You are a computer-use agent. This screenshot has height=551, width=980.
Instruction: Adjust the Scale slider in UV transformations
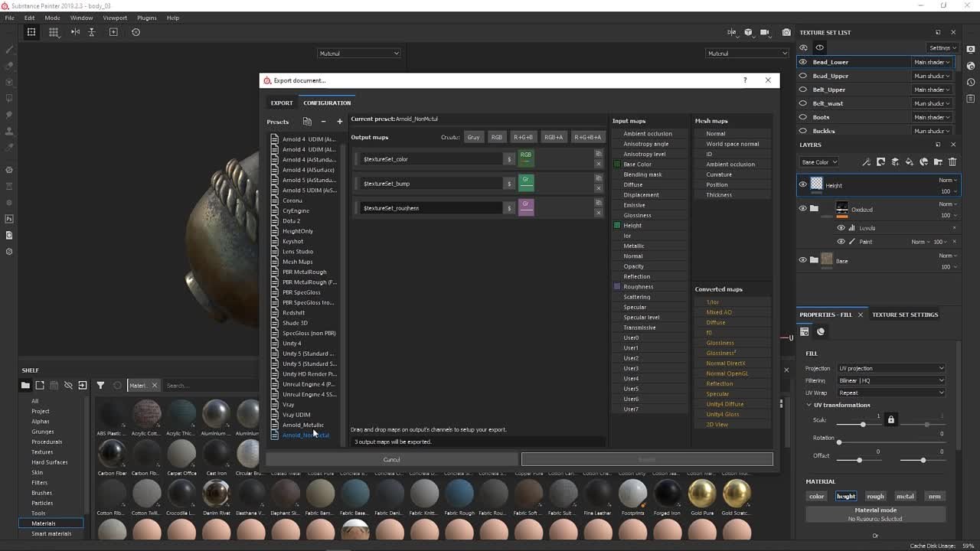[863, 424]
